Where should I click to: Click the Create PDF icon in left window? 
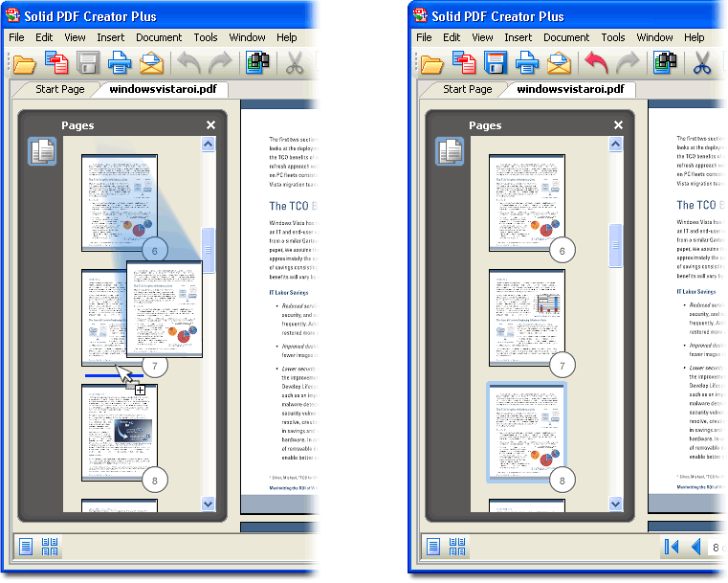[57, 64]
